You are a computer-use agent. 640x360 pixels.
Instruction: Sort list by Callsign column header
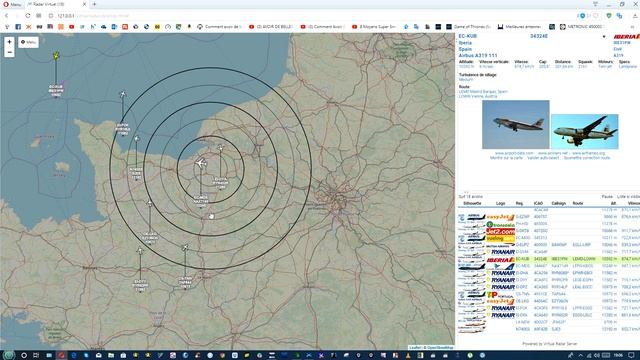tap(559, 203)
